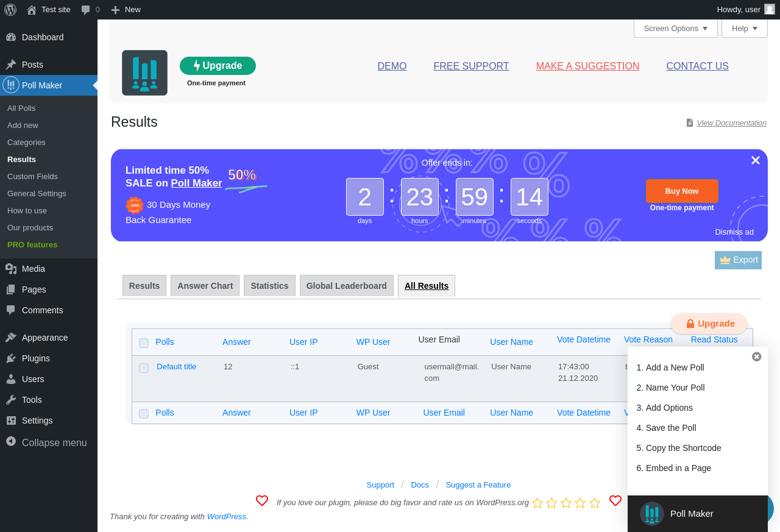Rate the plugin with first star
The image size is (780, 532).
(x=537, y=503)
